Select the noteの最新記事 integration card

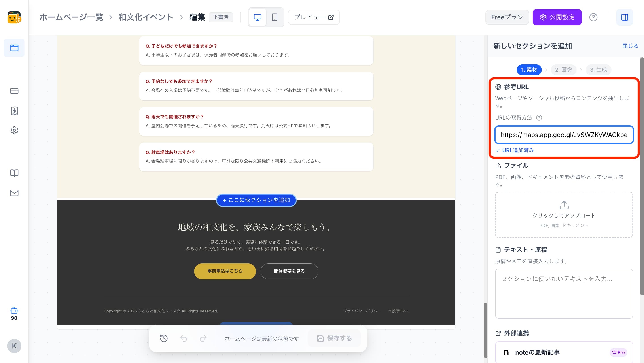coord(564,352)
